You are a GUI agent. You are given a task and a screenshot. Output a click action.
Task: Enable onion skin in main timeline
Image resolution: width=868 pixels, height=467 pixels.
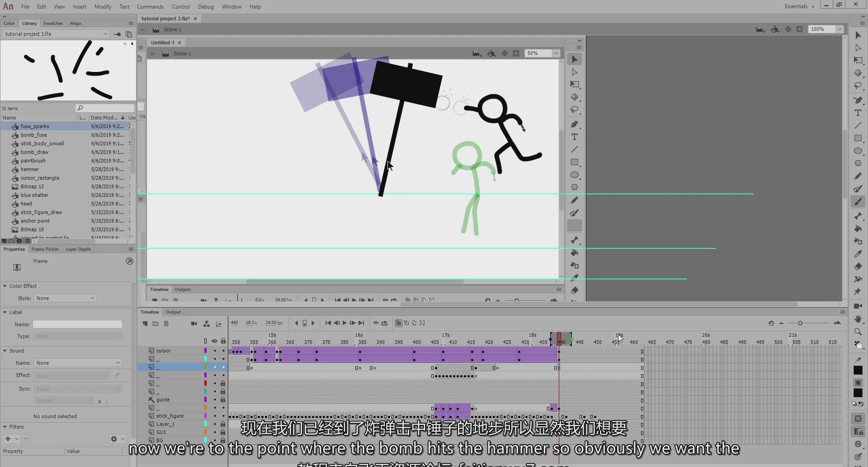pos(398,323)
